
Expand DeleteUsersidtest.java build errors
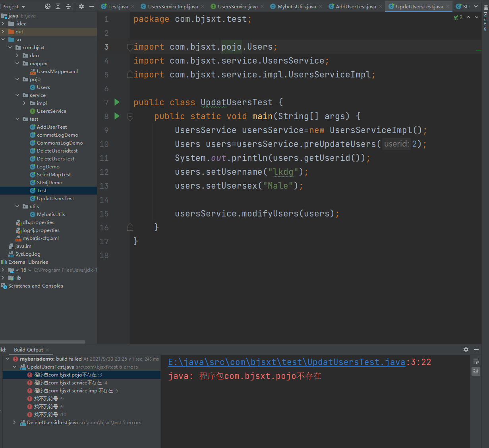point(14,423)
